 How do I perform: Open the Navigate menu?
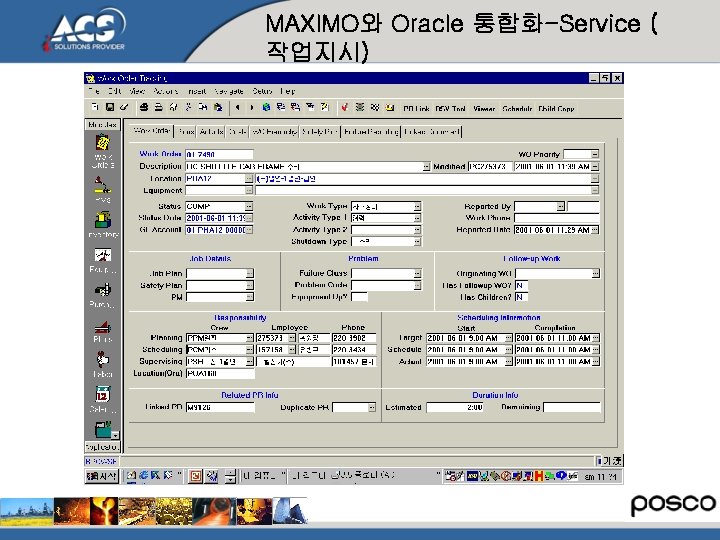(x=229, y=91)
